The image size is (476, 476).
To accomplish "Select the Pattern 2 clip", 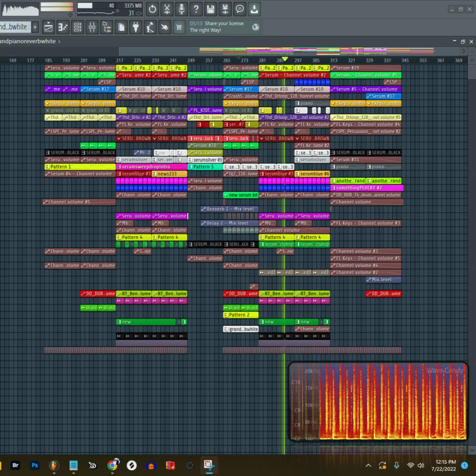I will click(x=241, y=315).
